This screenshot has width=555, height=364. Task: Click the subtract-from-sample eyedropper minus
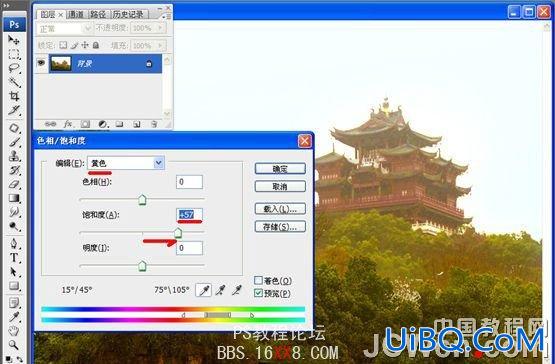point(237,290)
